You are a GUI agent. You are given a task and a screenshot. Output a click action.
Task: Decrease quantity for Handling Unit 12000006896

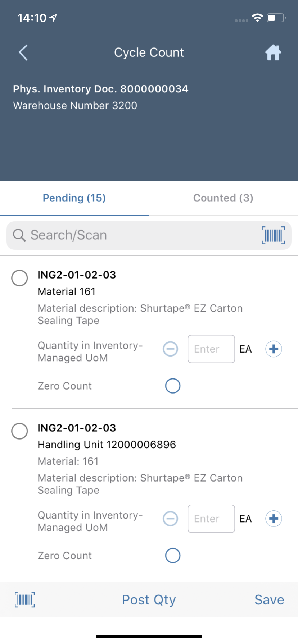pyautogui.click(x=170, y=519)
